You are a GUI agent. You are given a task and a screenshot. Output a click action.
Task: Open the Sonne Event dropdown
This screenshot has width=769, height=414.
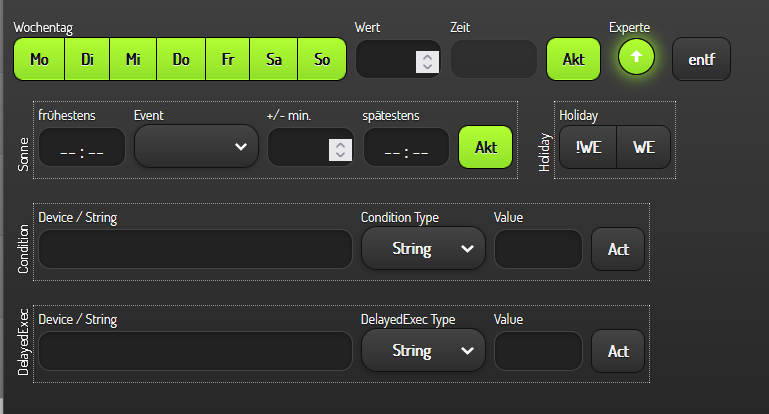coord(195,147)
